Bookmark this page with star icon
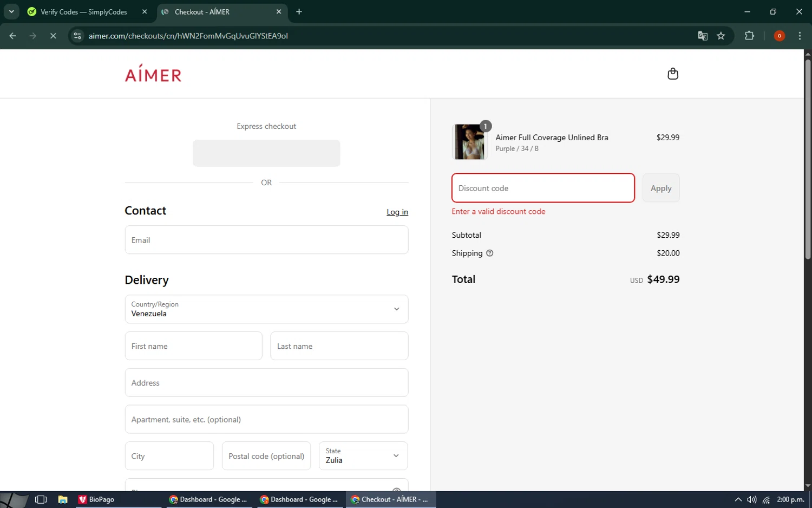Viewport: 812px width, 508px height. click(x=721, y=36)
